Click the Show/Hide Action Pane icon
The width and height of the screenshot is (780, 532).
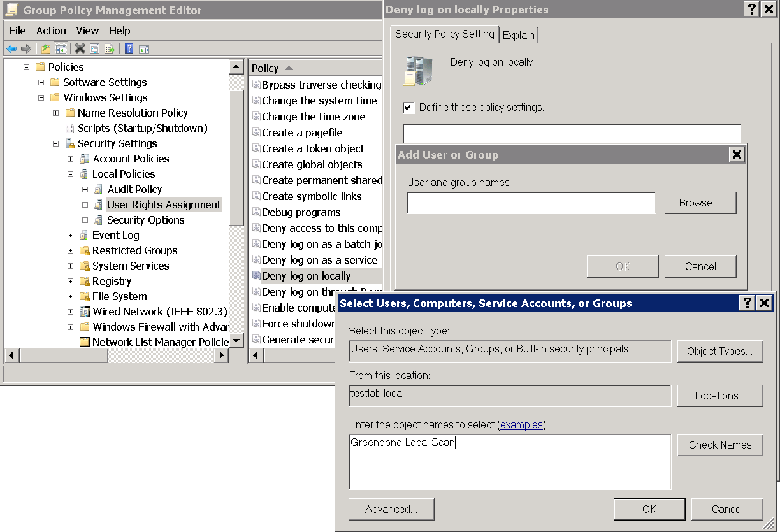pos(144,48)
